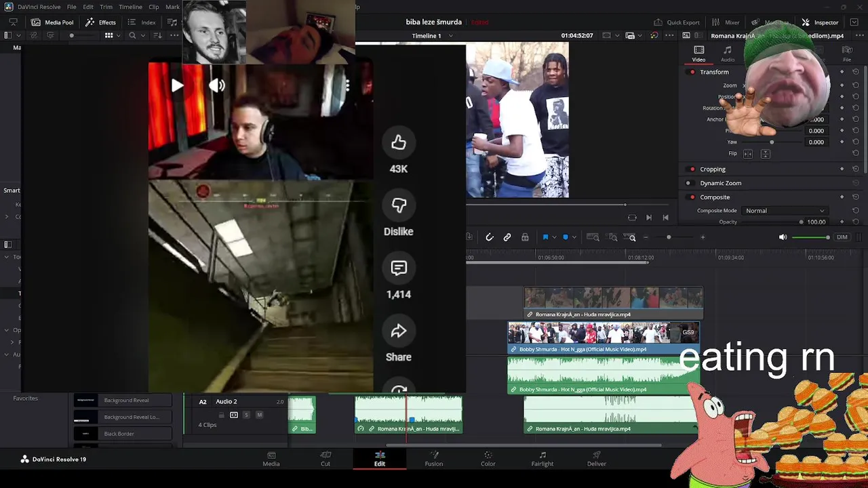The height and width of the screenshot is (488, 868).
Task: Toggle the Index panel
Action: 142,22
